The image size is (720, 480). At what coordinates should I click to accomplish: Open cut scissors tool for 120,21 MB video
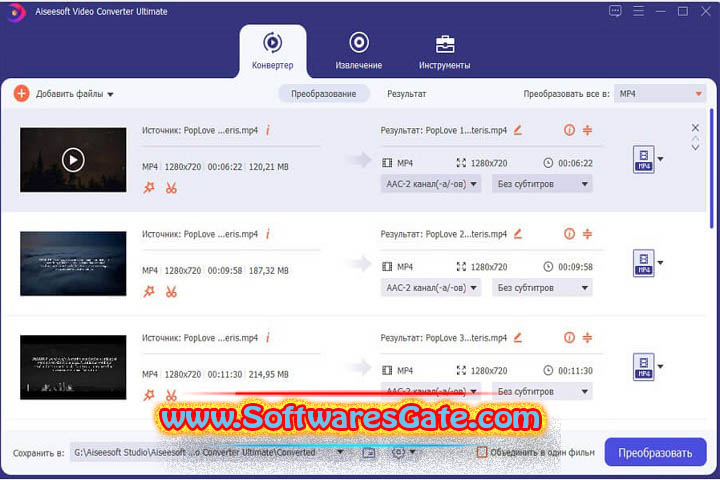click(x=171, y=187)
